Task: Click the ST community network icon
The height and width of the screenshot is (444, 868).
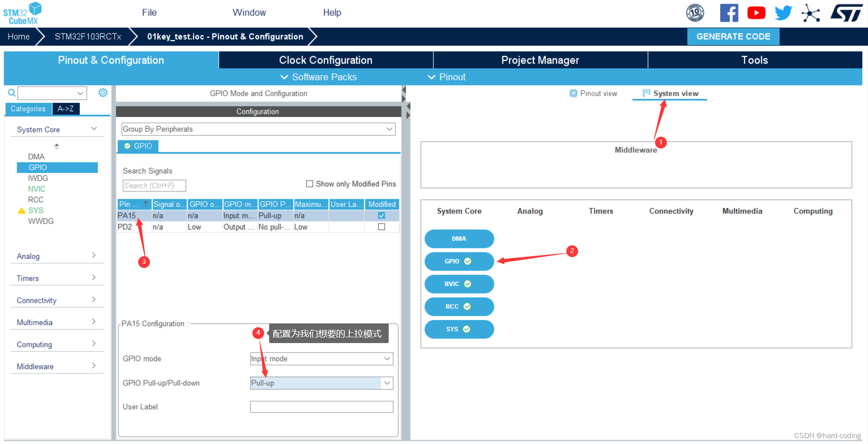Action: (x=810, y=13)
